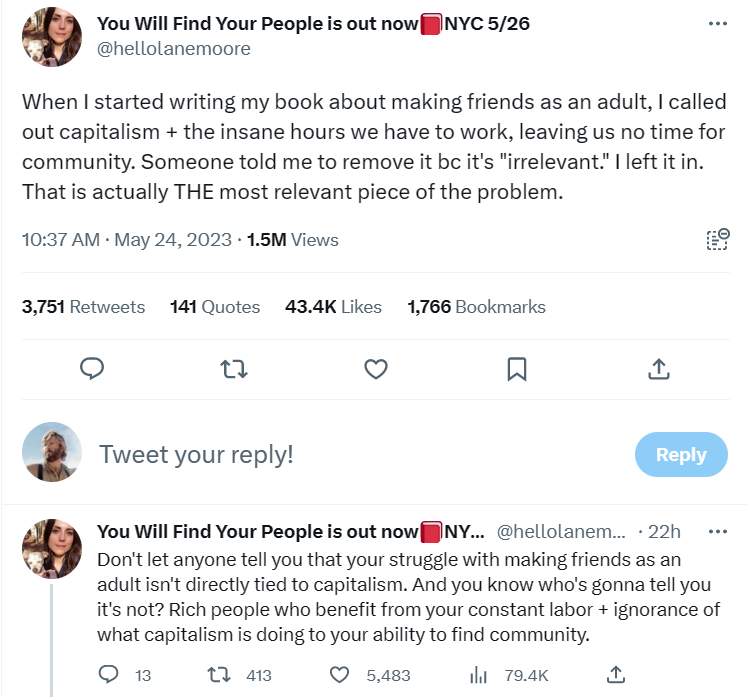View the 3,751 Retweets list
Viewport: 747px width, 697px height.
pyautogui.click(x=83, y=307)
